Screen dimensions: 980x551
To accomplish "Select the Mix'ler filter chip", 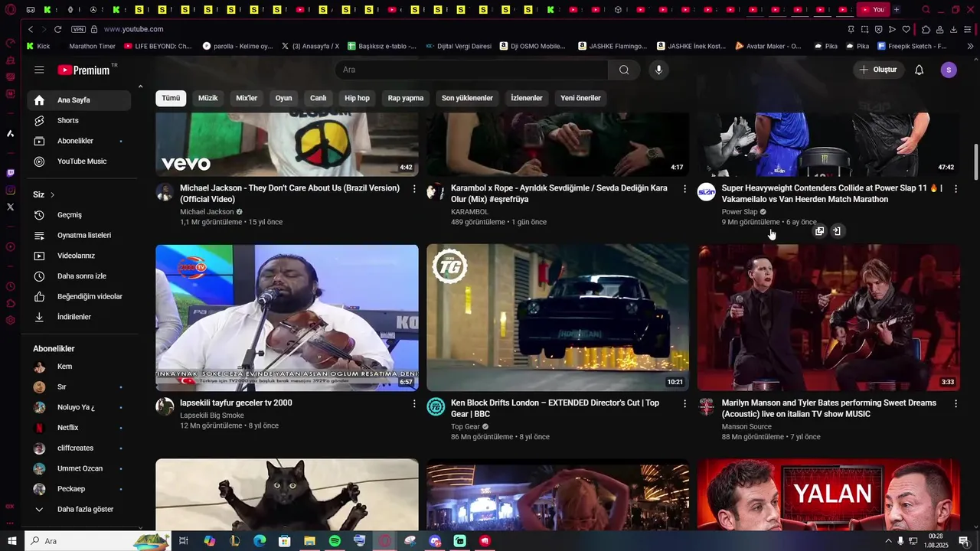I will click(247, 98).
